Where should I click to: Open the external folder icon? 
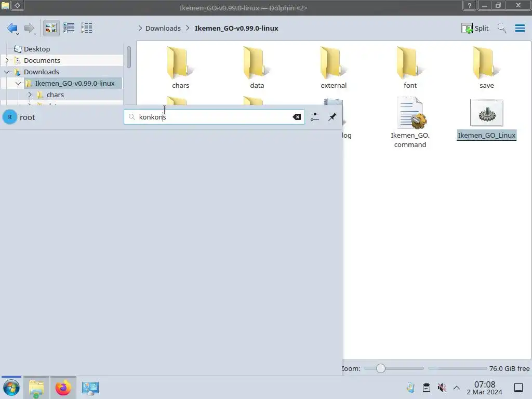[333, 63]
